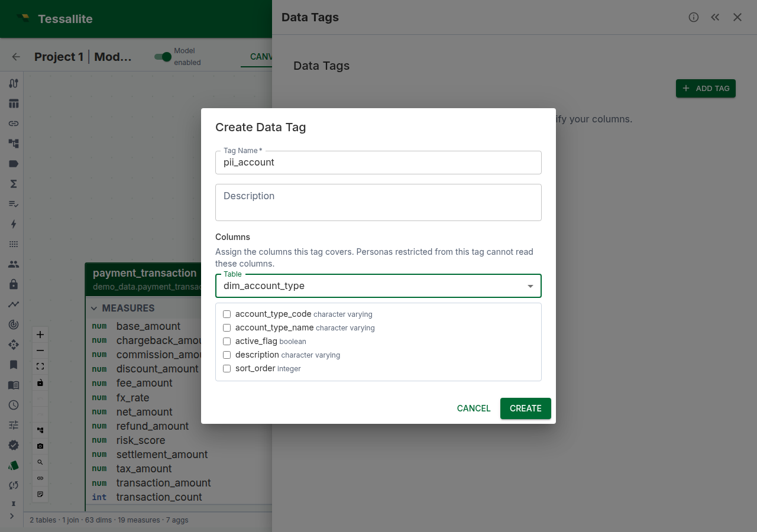
Task: Zoom out the canvas with the minus button
Action: 40,351
